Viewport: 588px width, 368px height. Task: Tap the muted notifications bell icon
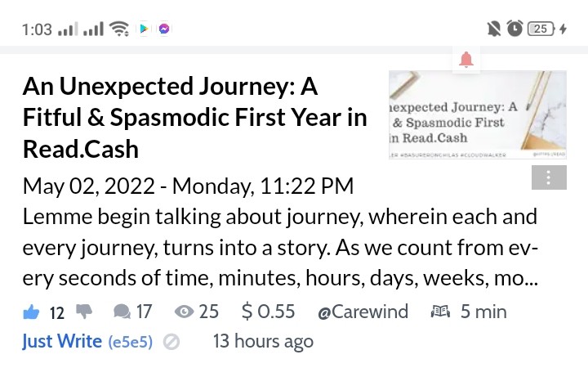tap(494, 29)
